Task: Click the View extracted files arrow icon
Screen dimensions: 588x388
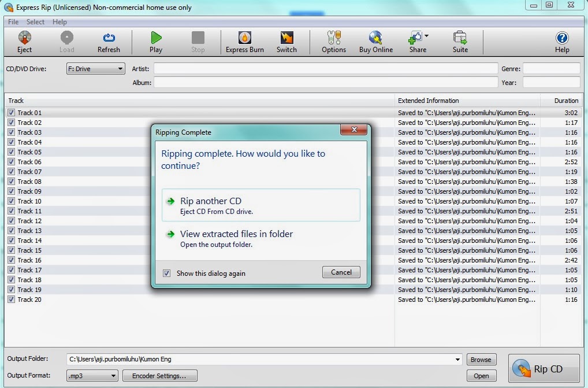Action: tap(170, 234)
